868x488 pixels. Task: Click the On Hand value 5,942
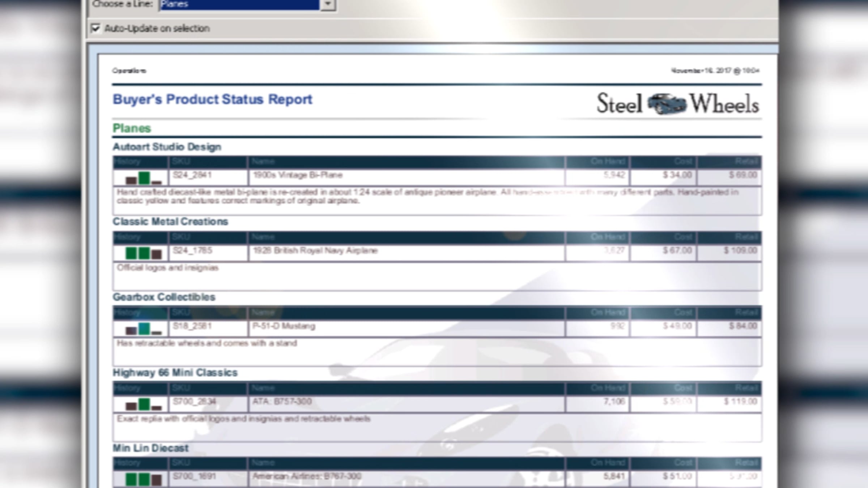coord(614,175)
